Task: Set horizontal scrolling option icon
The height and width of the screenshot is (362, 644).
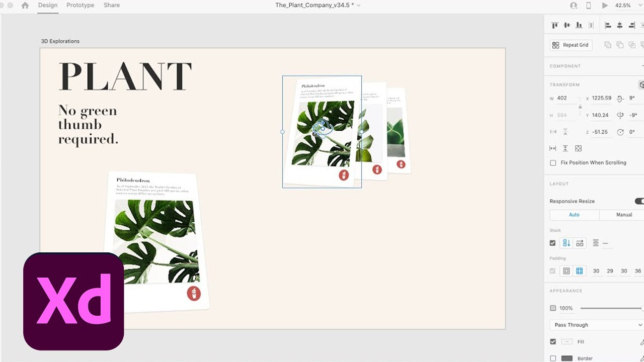Action: [x=553, y=148]
